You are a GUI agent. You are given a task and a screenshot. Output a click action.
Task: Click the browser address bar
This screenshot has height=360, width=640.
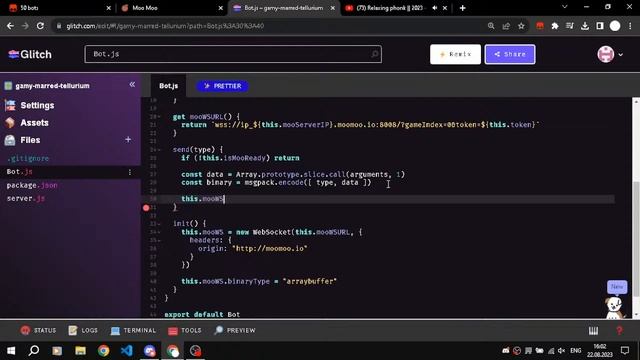click(x=269, y=26)
